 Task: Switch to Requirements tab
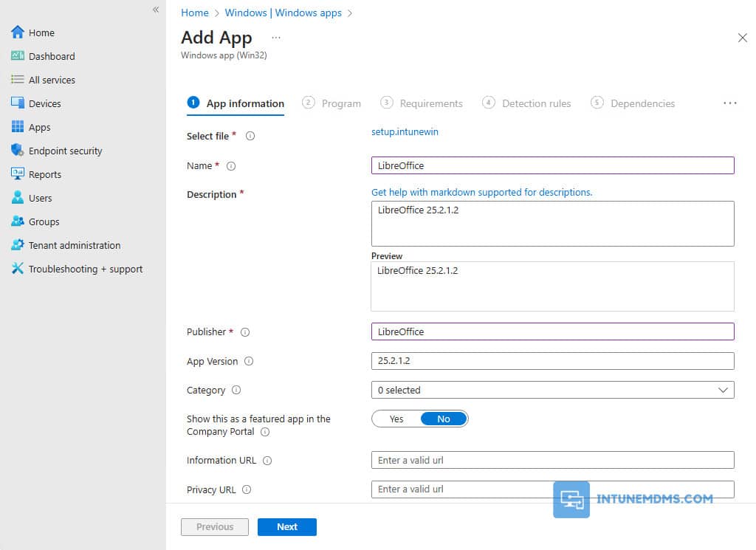click(422, 103)
